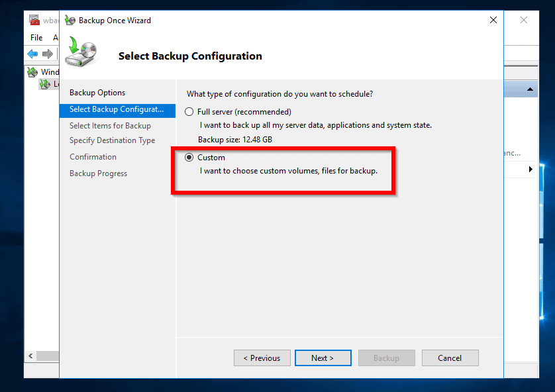
Task: Click the Next > button
Action: coord(323,358)
